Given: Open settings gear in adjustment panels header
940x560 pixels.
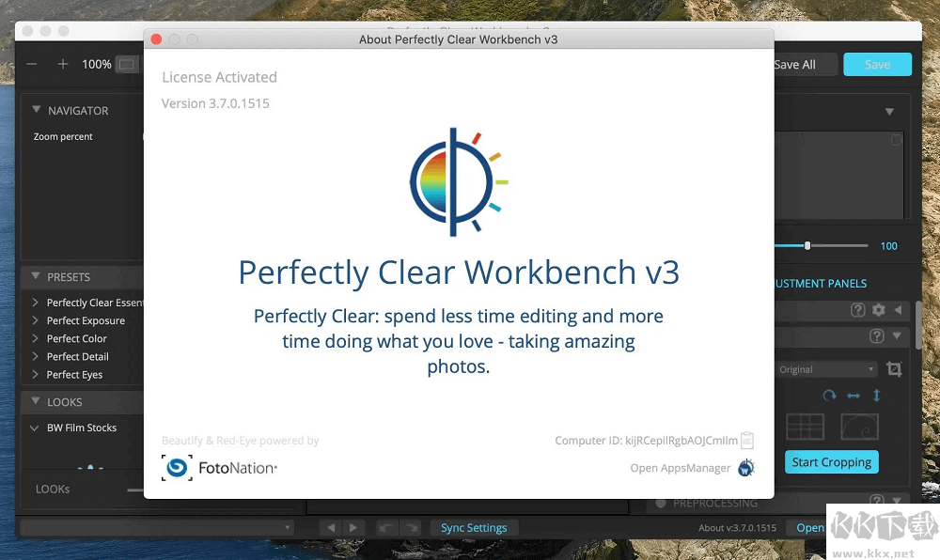Looking at the screenshot, I should (879, 310).
